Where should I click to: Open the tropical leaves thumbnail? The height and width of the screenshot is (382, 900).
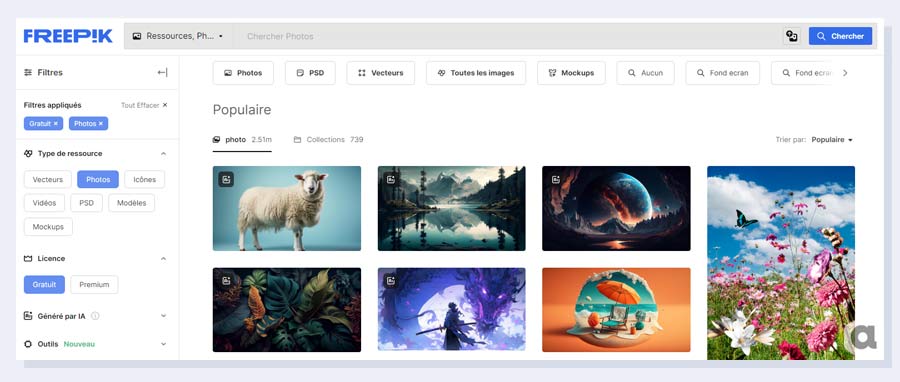pyautogui.click(x=287, y=310)
